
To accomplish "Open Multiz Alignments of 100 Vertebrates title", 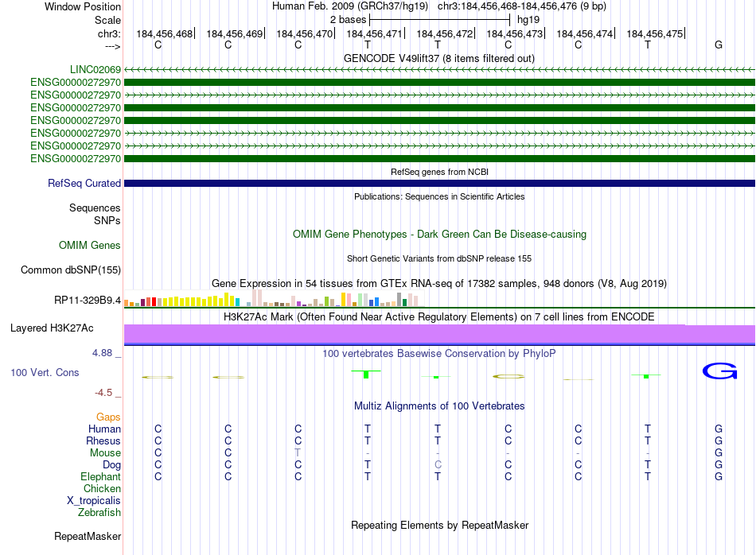I will [x=439, y=406].
